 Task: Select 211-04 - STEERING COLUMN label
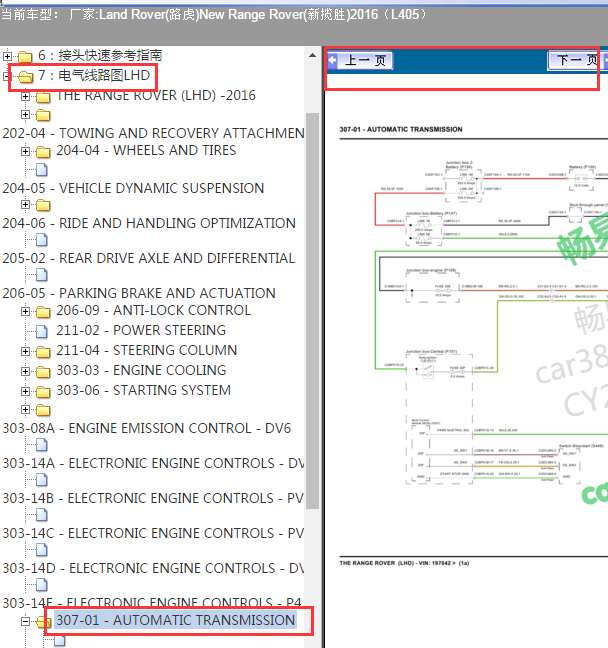[x=147, y=350]
